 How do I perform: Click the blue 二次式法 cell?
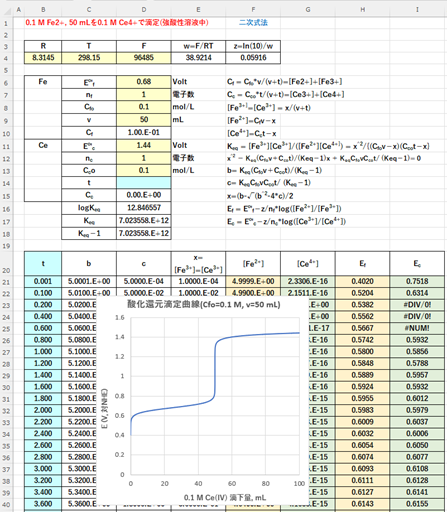pyautogui.click(x=253, y=23)
